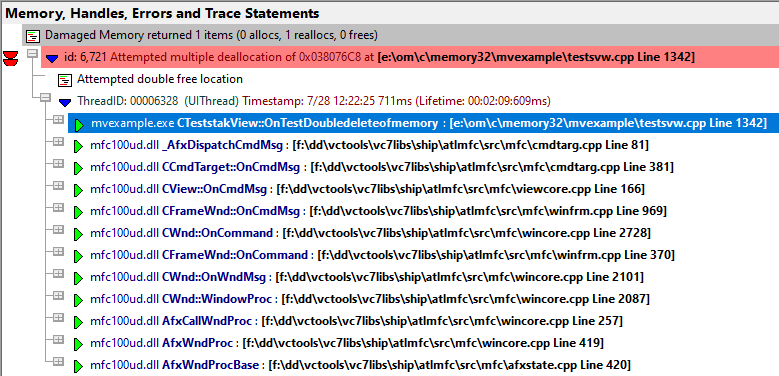
Task: Click the Damaged Memory list icon
Action: (x=33, y=36)
